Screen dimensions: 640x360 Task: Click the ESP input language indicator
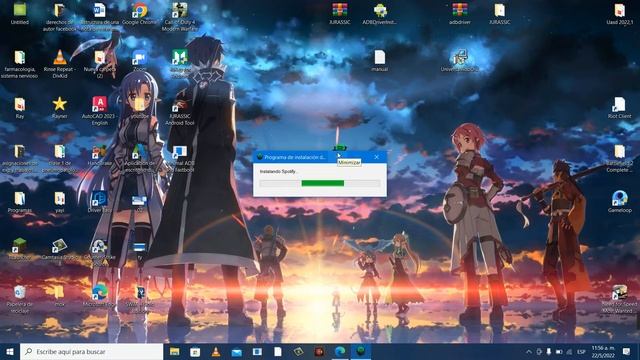581,351
